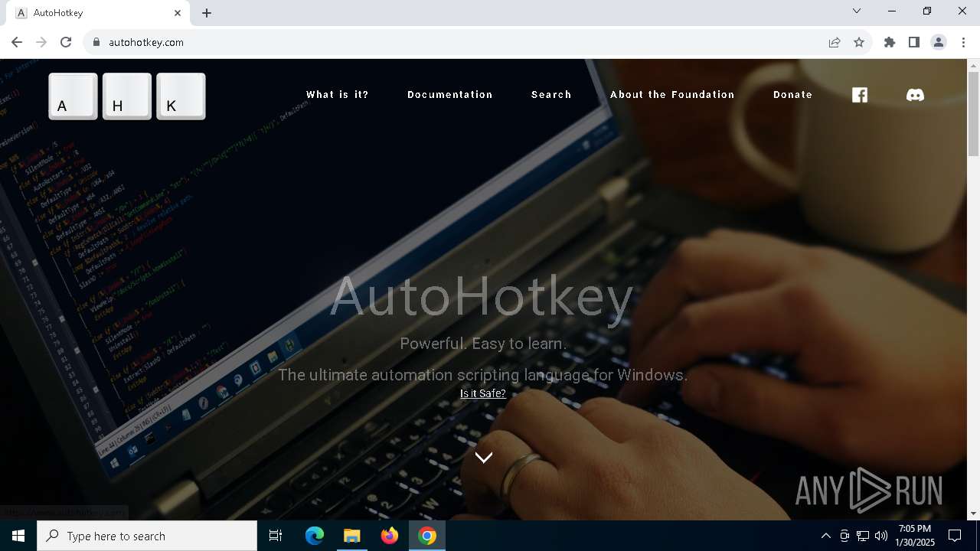Click the scrollbar down arrow
980x551 pixels.
click(x=974, y=514)
